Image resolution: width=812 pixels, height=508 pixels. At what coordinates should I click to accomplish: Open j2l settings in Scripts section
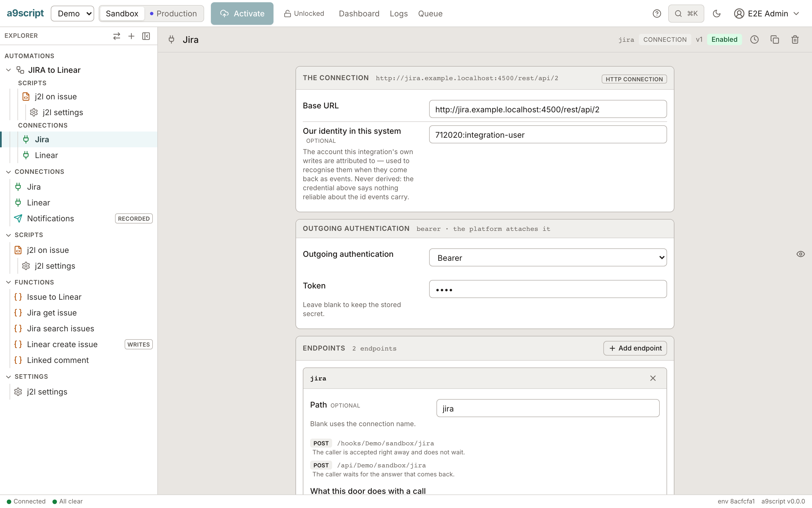[55, 266]
